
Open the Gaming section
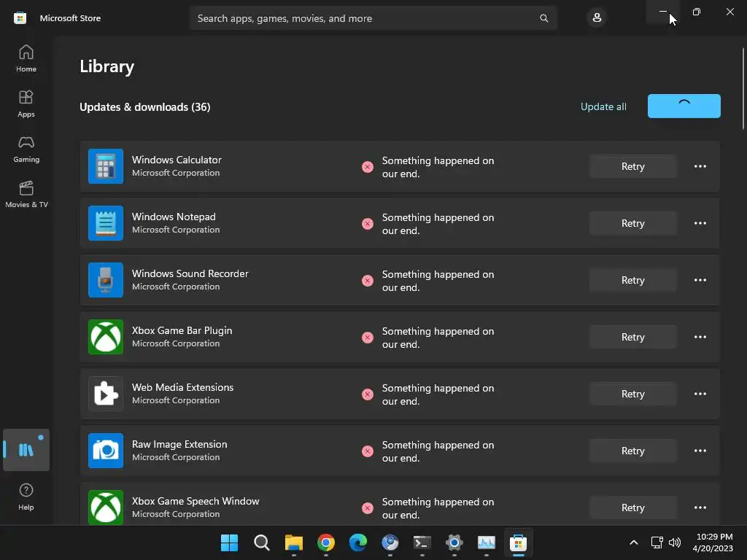(26, 149)
